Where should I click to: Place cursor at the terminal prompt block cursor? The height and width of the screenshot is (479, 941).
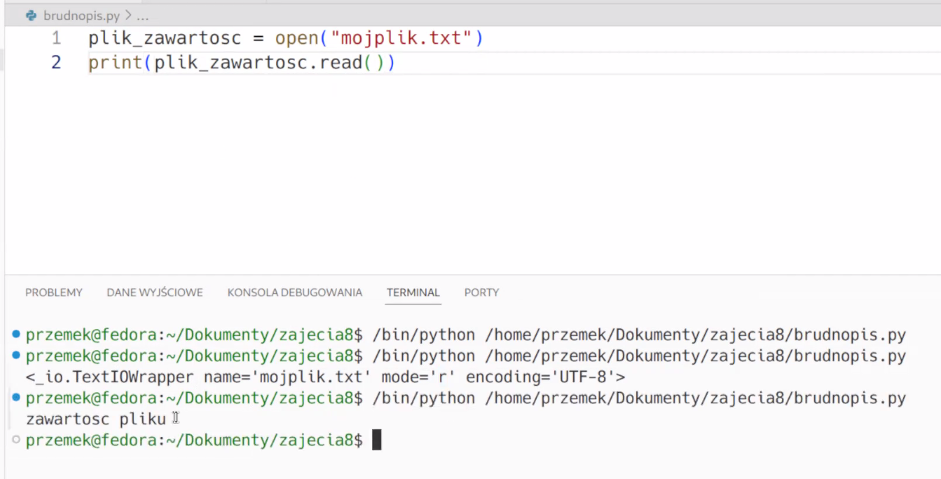point(376,440)
